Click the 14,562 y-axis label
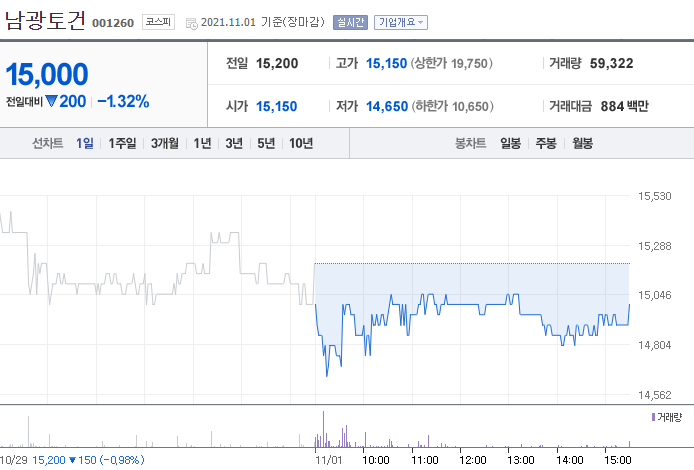The height and width of the screenshot is (470, 694). (x=655, y=395)
